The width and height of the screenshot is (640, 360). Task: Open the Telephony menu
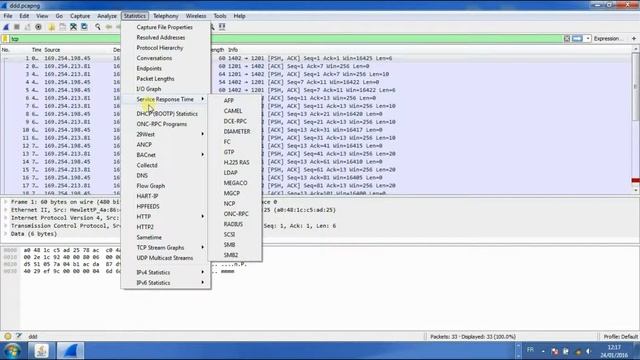166,16
